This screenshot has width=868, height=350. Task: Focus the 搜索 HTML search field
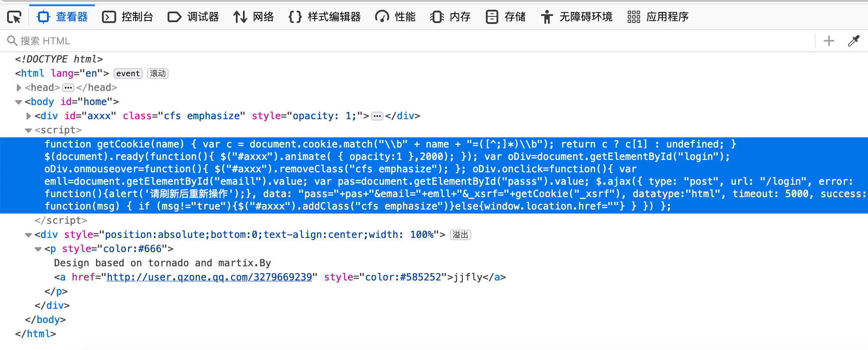[x=408, y=41]
